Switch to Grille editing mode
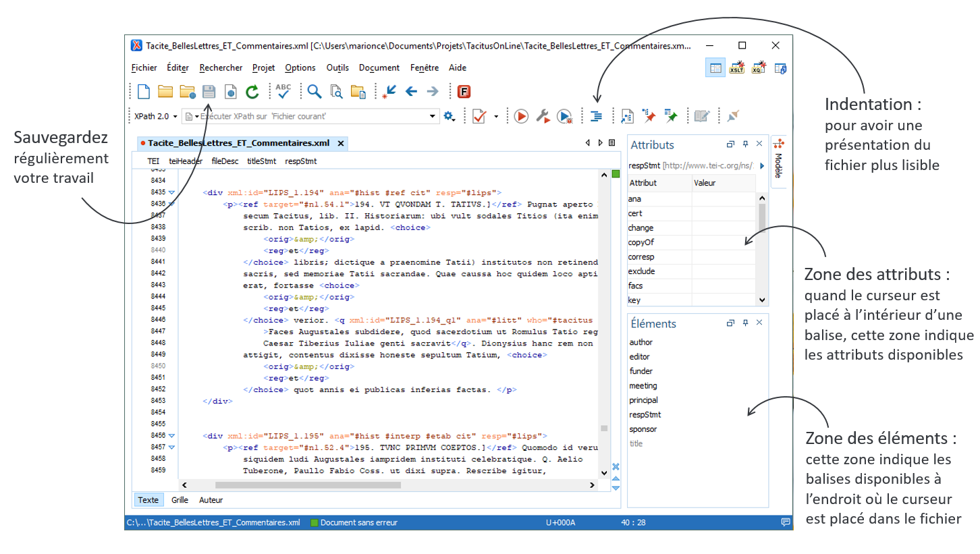The width and height of the screenshot is (980, 554). pyautogui.click(x=180, y=500)
